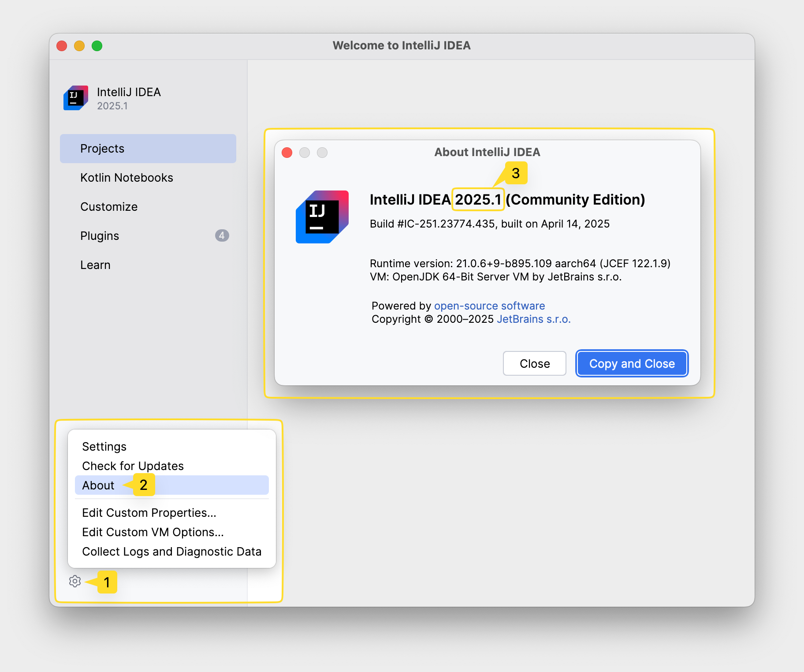Viewport: 804px width, 672px height.
Task: Click the About IntelliJ IDEA dialog title
Action: pos(487,152)
